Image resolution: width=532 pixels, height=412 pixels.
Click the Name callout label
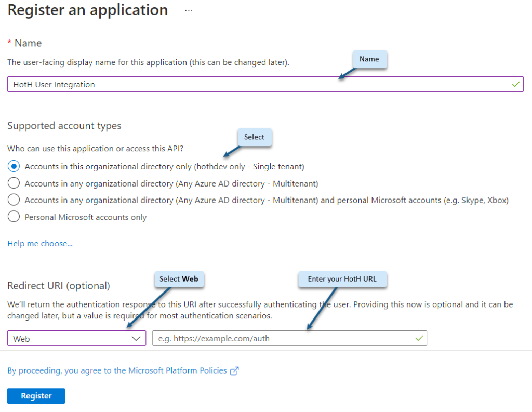click(369, 59)
